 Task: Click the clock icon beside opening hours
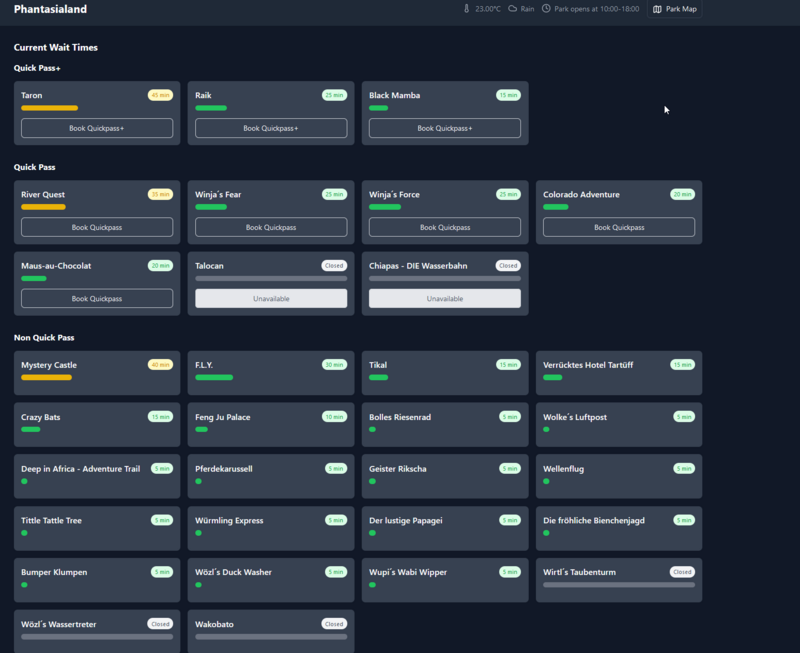(x=546, y=9)
